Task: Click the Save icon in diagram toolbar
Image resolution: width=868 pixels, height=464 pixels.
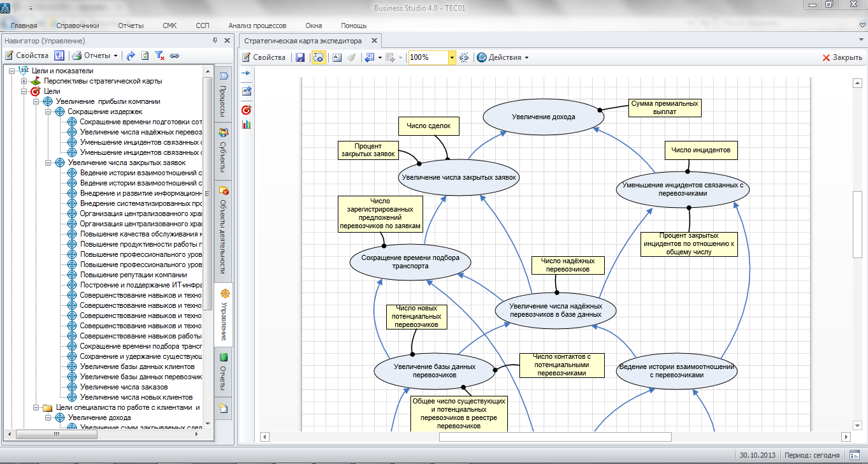Action: point(300,57)
